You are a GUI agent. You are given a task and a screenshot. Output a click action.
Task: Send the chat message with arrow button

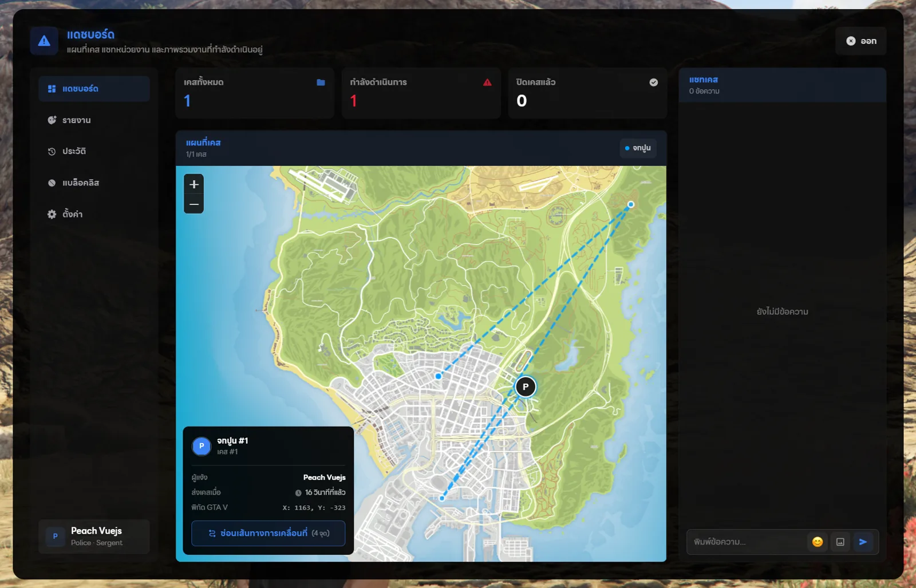click(863, 542)
